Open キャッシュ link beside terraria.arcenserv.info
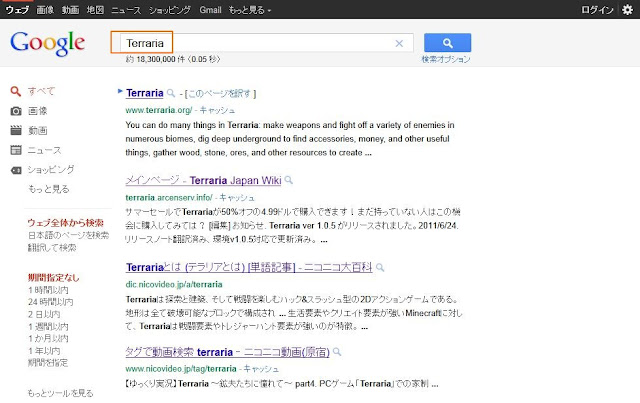 (x=237, y=198)
